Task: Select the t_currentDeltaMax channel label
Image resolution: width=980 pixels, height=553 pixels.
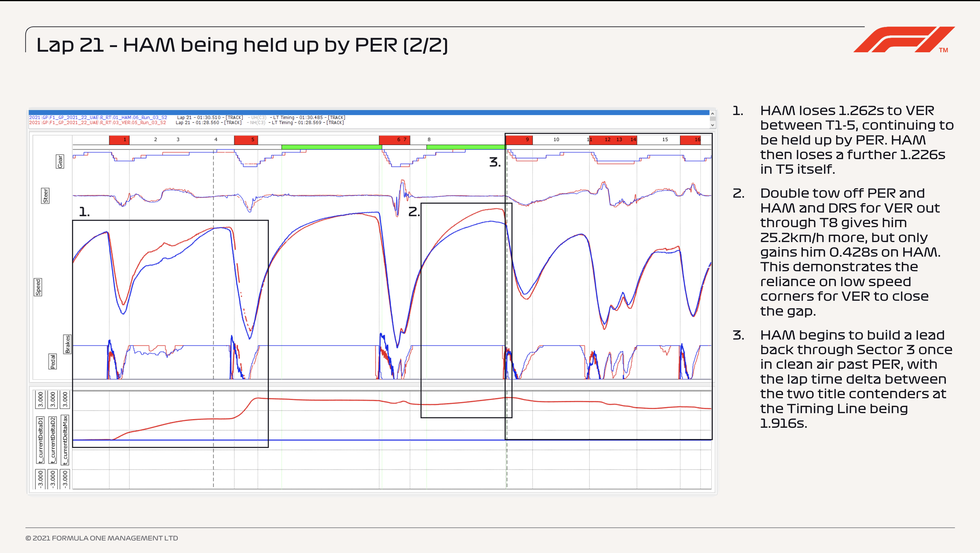Action: click(65, 440)
